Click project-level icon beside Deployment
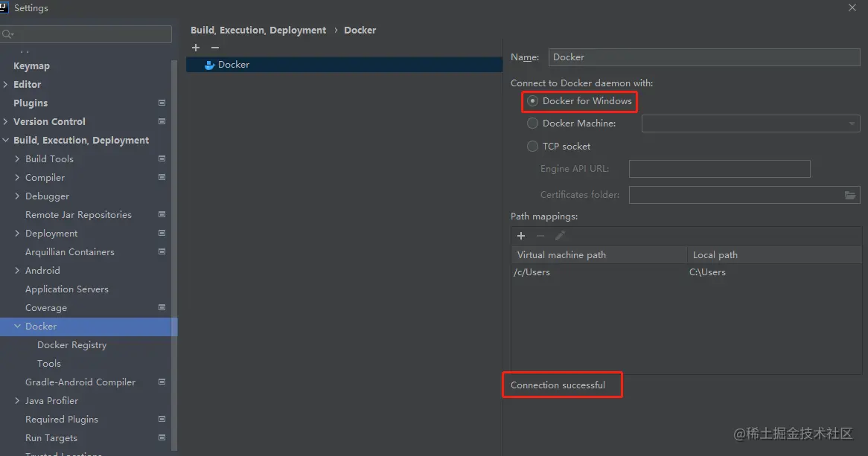Image resolution: width=868 pixels, height=456 pixels. point(162,233)
